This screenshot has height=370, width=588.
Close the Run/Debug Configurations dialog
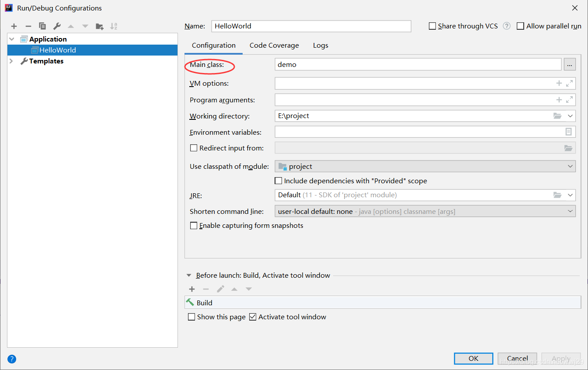[x=574, y=8]
